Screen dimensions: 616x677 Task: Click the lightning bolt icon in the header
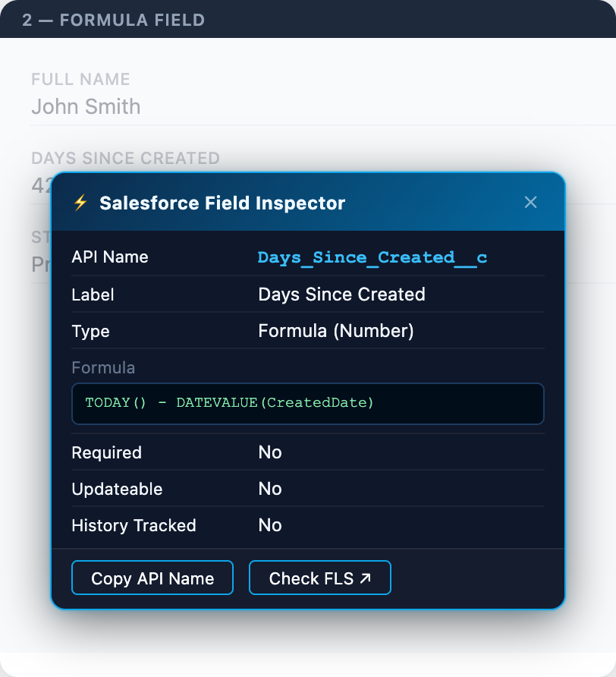[x=80, y=203]
